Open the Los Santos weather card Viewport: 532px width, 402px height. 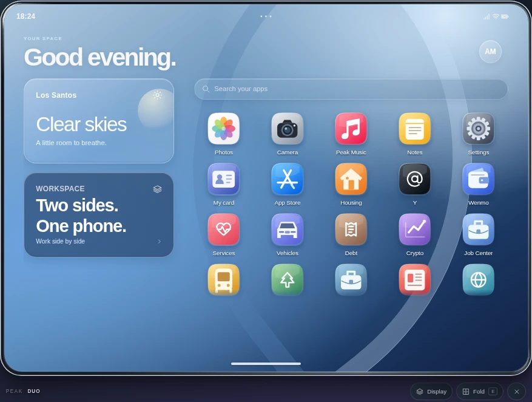tap(99, 121)
